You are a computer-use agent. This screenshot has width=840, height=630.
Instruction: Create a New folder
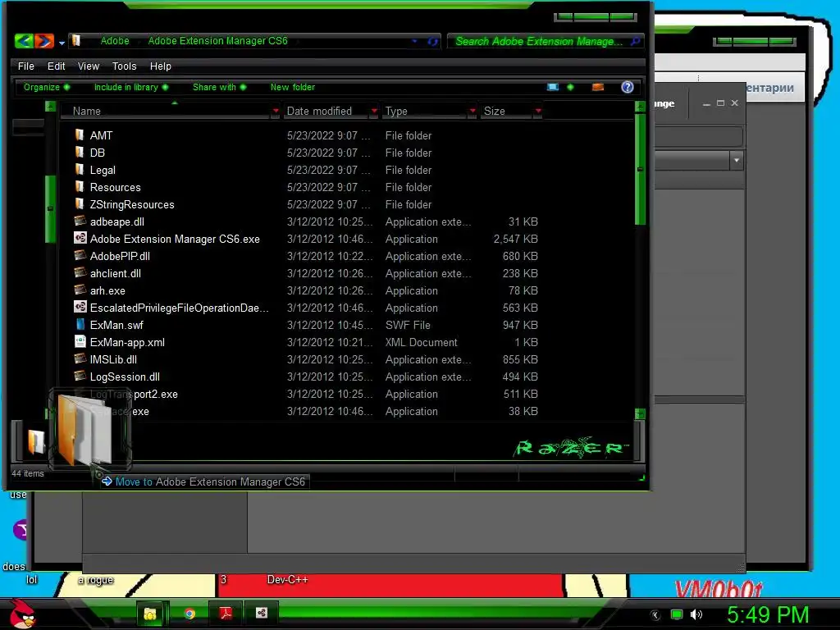(293, 87)
